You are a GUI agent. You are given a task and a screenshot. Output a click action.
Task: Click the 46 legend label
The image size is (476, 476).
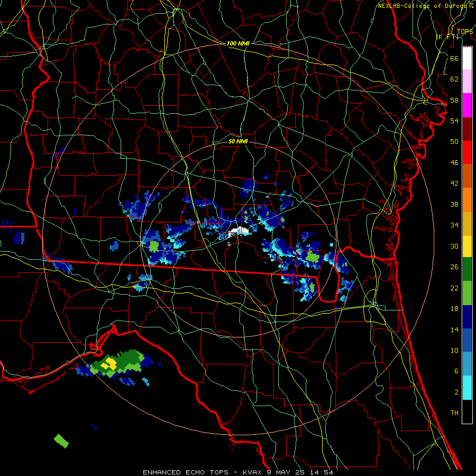click(454, 163)
